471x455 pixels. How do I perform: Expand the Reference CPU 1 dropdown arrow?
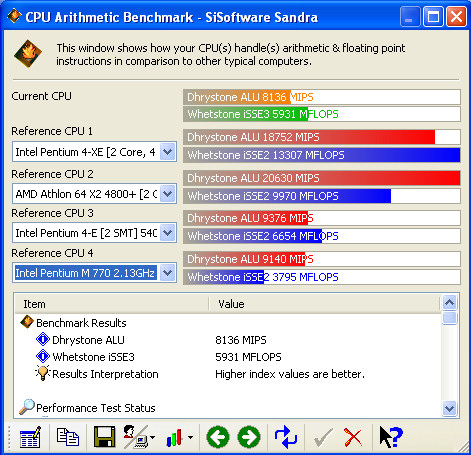[168, 152]
